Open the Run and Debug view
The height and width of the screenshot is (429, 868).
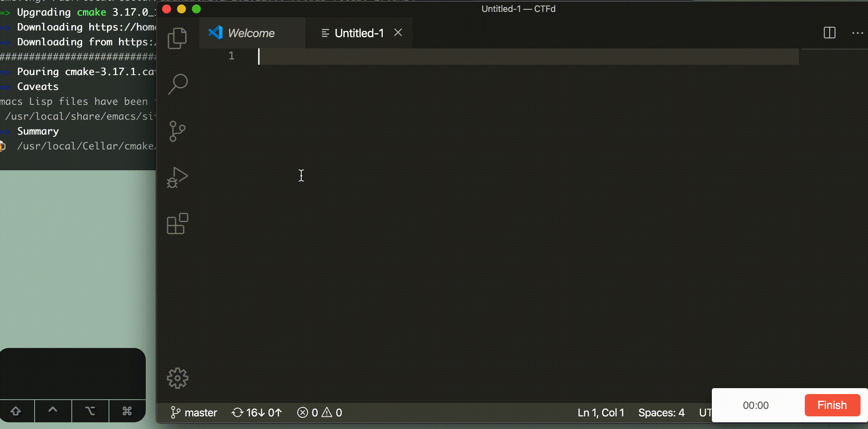[x=177, y=178]
